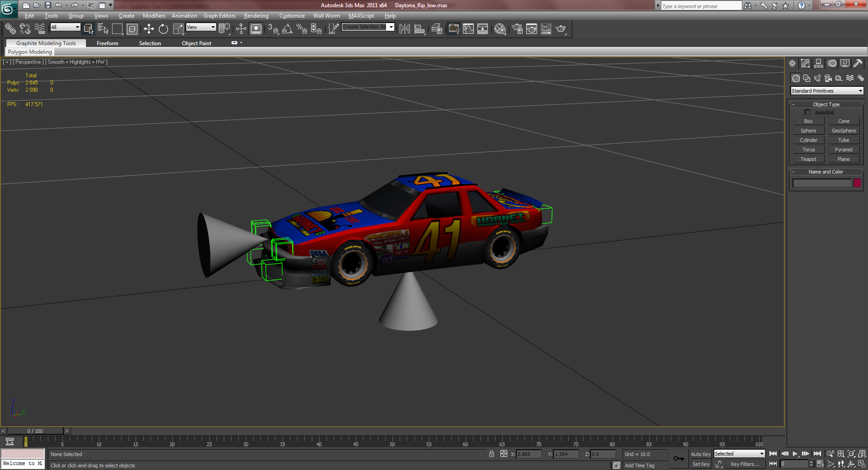Toggle the Auto Key button

point(700,454)
